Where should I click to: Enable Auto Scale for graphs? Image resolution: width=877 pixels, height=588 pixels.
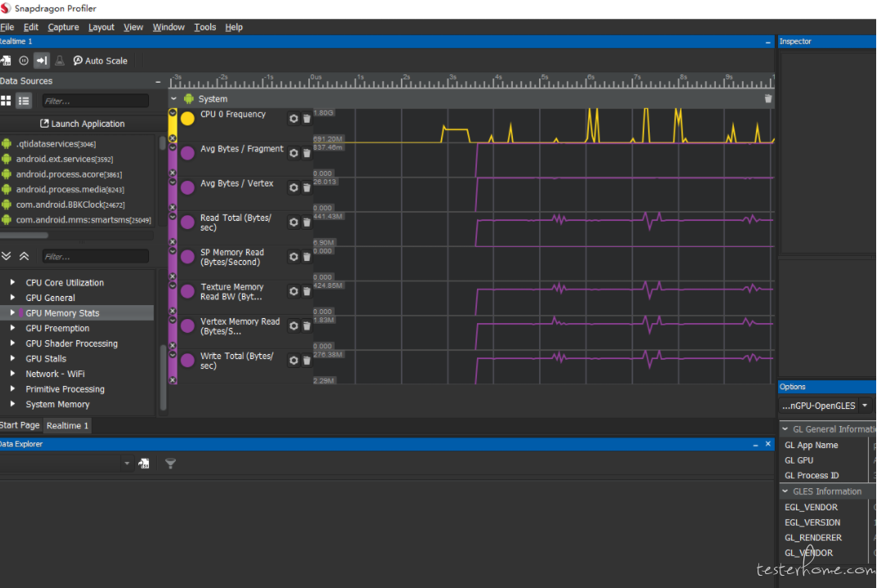coord(100,61)
